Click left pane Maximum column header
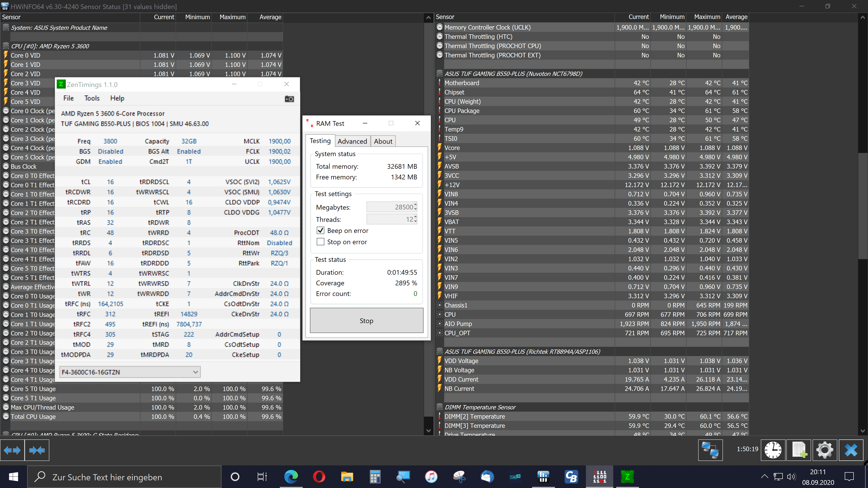 click(229, 17)
